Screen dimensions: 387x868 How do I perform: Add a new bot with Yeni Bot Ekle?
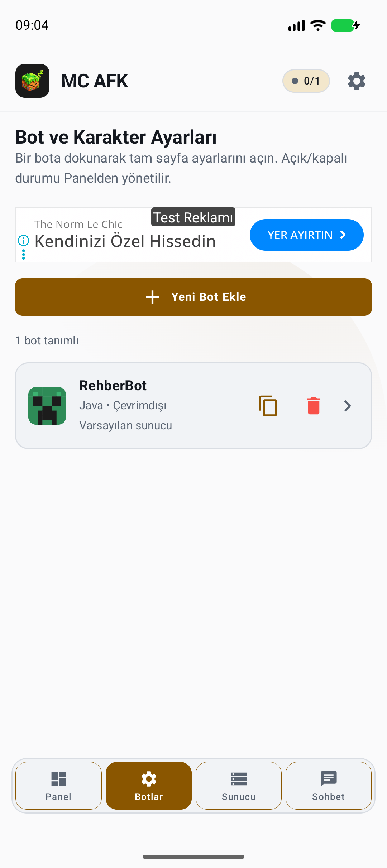coord(193,297)
